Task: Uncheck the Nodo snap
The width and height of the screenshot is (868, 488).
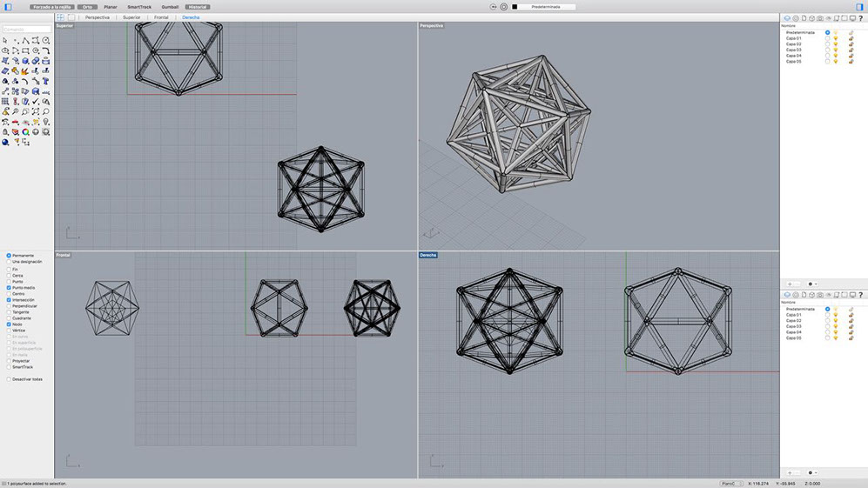Action: (x=9, y=324)
